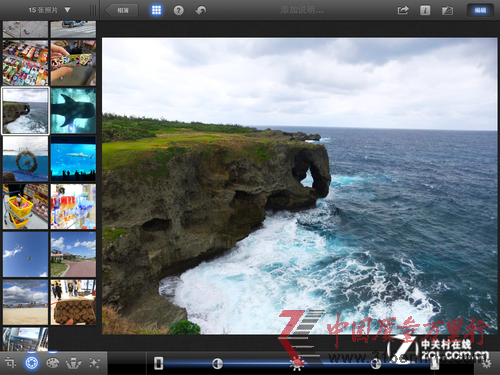
Task: Toggle the blue edit mode button
Action: [x=480, y=10]
